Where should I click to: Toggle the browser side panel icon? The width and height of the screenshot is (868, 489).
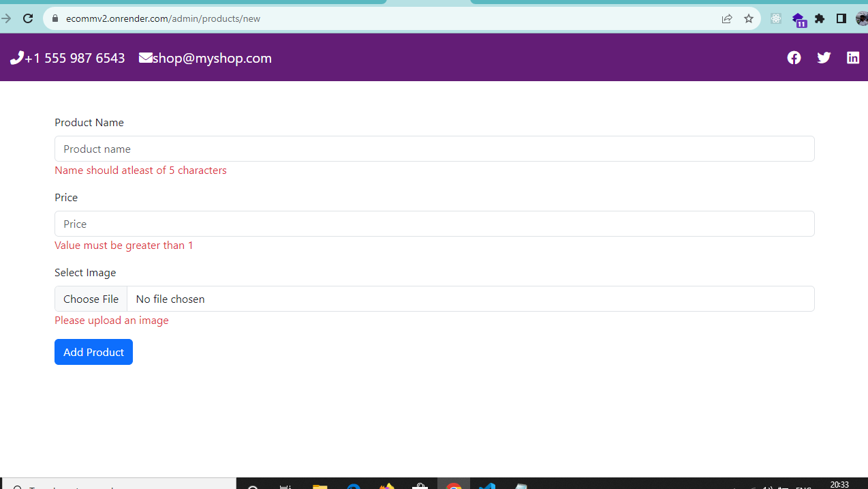click(x=841, y=18)
